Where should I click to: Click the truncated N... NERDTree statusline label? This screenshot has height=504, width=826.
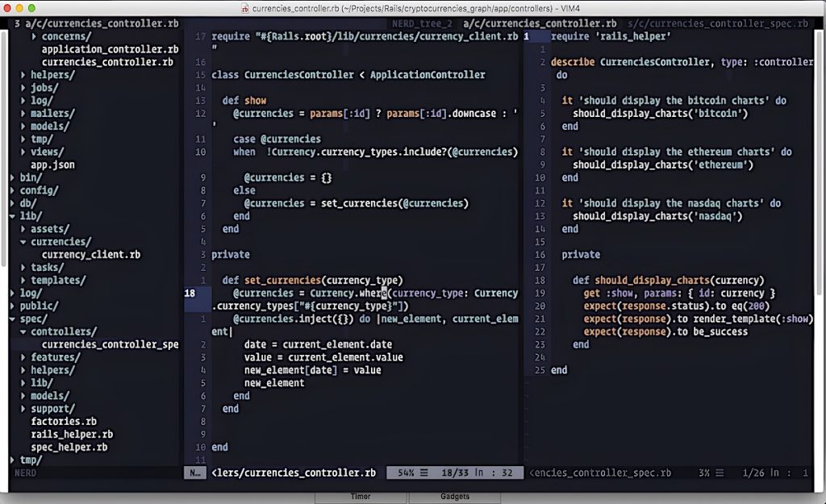point(194,473)
